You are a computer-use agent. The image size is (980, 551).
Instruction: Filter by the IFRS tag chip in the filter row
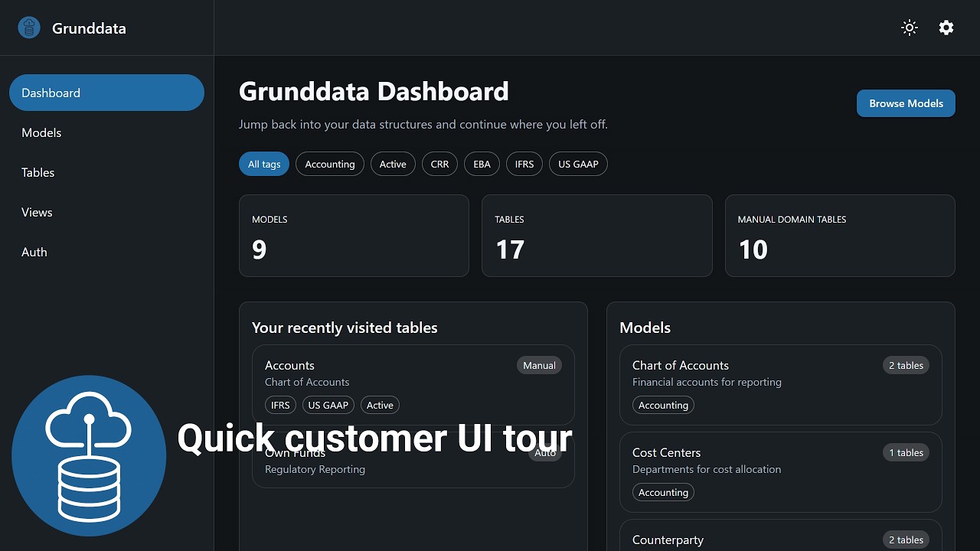coord(524,164)
